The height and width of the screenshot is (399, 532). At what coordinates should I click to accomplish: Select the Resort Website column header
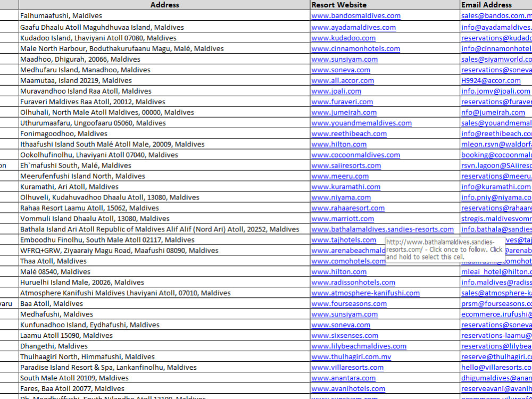click(385, 5)
